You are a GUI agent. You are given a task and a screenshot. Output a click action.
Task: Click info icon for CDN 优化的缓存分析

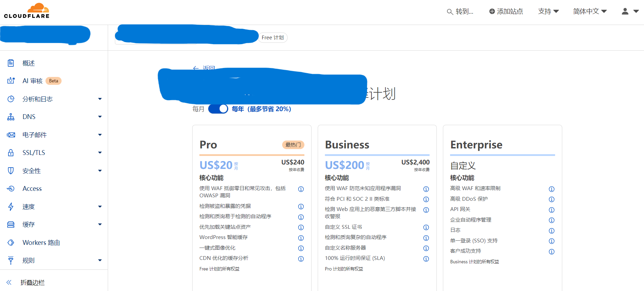pos(301,259)
